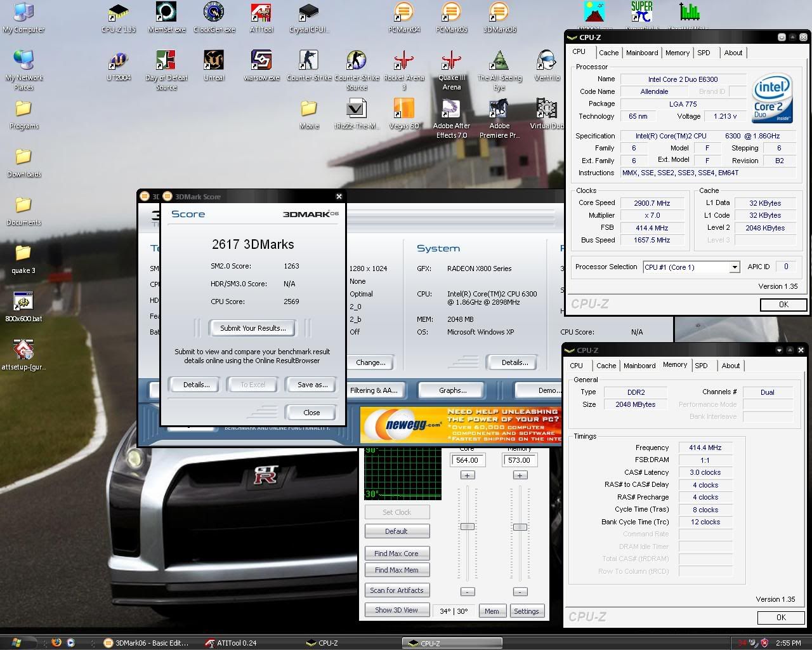Open the Ventrilo desktop shortcut
This screenshot has height=650, width=812.
pyautogui.click(x=547, y=66)
